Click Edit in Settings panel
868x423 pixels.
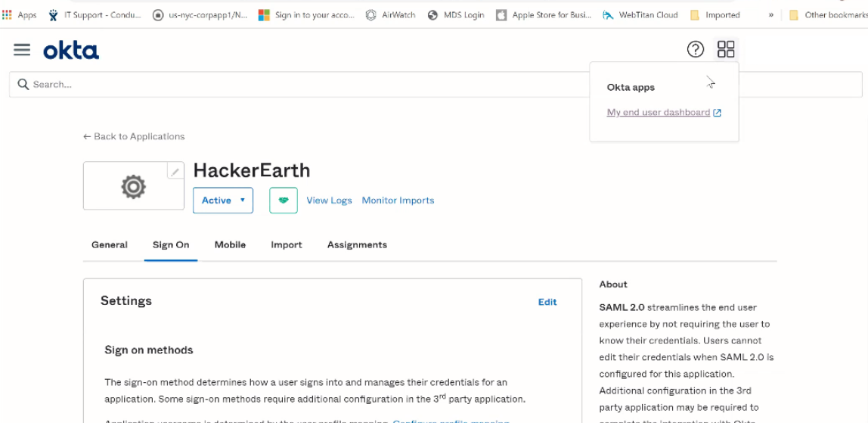coord(547,302)
